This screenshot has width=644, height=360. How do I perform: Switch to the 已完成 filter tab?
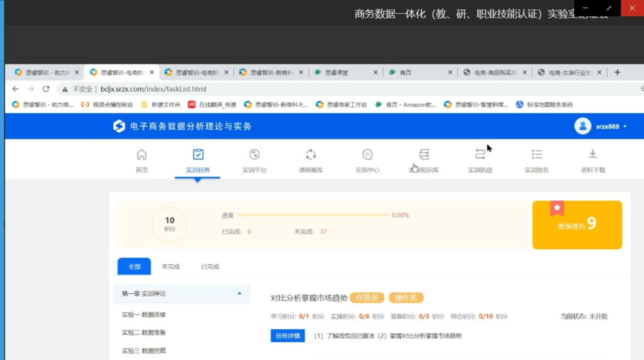click(210, 267)
